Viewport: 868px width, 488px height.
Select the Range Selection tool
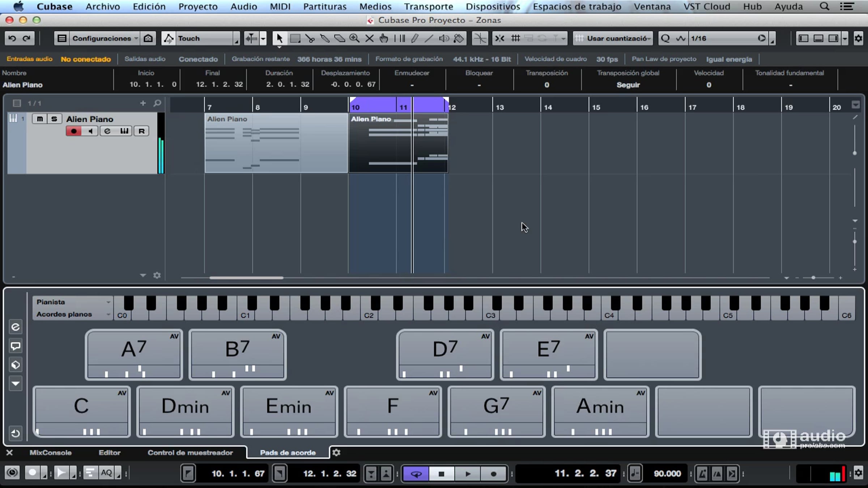tap(295, 38)
